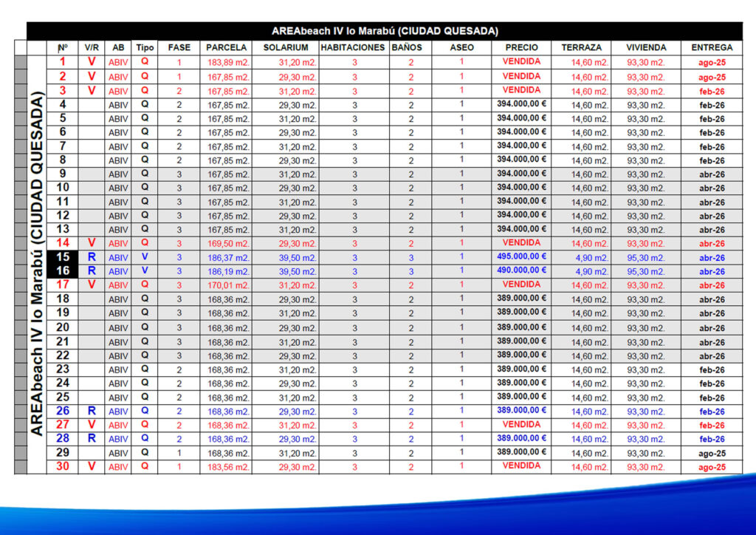Click 'ABIV' cell in row 7
Viewport: 756px width, 535px height.
(118, 146)
